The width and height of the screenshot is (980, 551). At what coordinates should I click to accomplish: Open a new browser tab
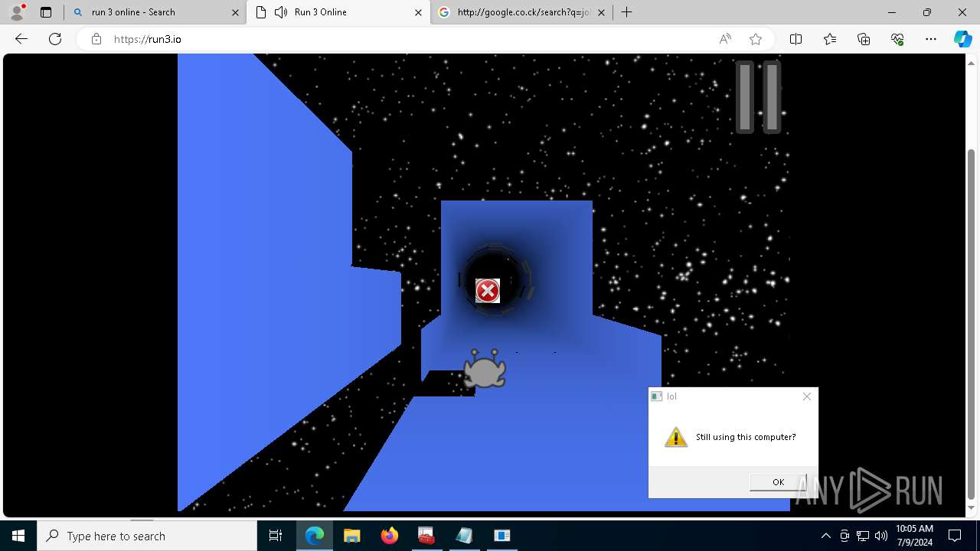pyautogui.click(x=627, y=12)
